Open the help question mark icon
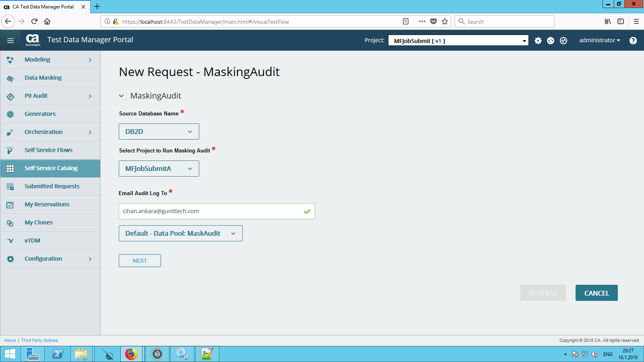Screen dimensions: 644x362 click(x=633, y=41)
